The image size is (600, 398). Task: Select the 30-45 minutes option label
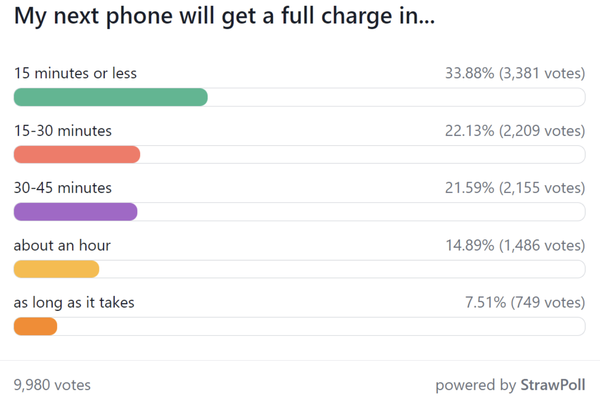(x=63, y=188)
